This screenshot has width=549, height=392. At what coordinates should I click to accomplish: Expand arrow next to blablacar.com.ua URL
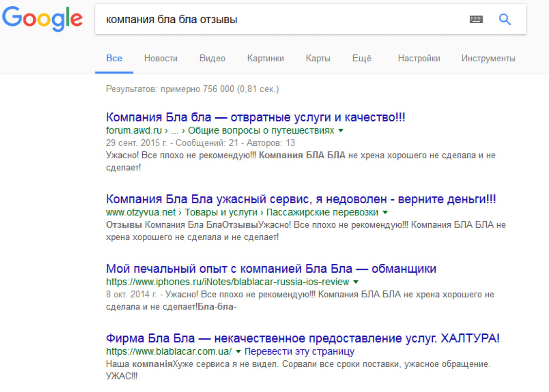point(238,352)
